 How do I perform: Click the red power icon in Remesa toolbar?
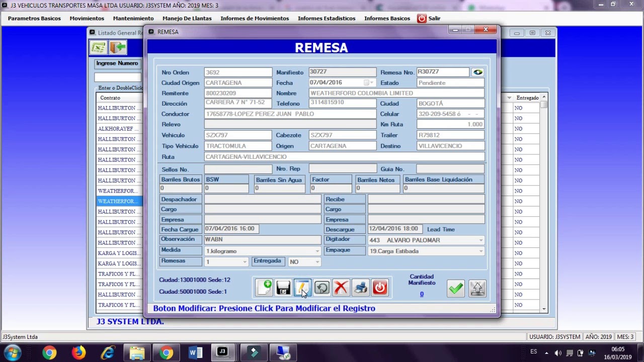pyautogui.click(x=380, y=287)
